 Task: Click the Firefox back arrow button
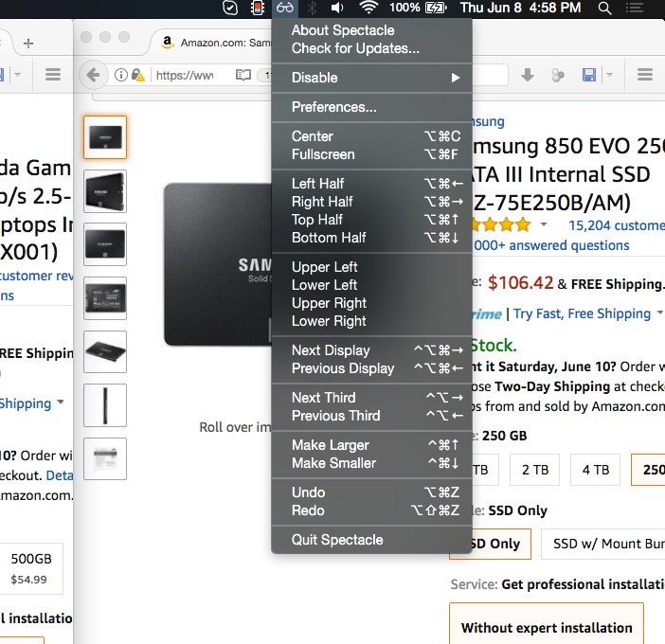point(93,75)
